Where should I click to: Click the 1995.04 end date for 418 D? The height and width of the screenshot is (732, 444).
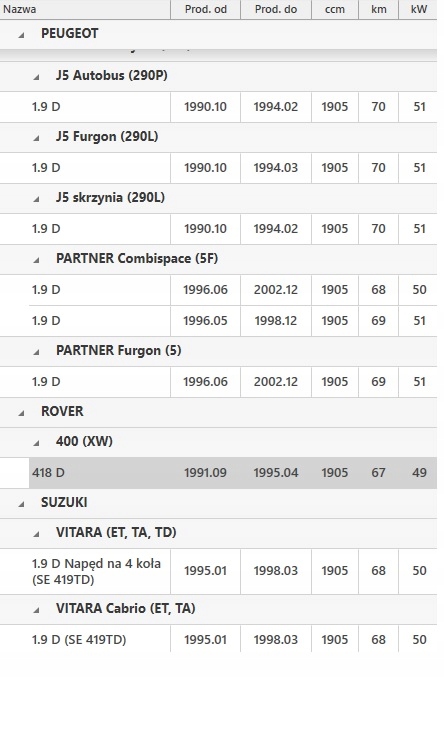(276, 473)
